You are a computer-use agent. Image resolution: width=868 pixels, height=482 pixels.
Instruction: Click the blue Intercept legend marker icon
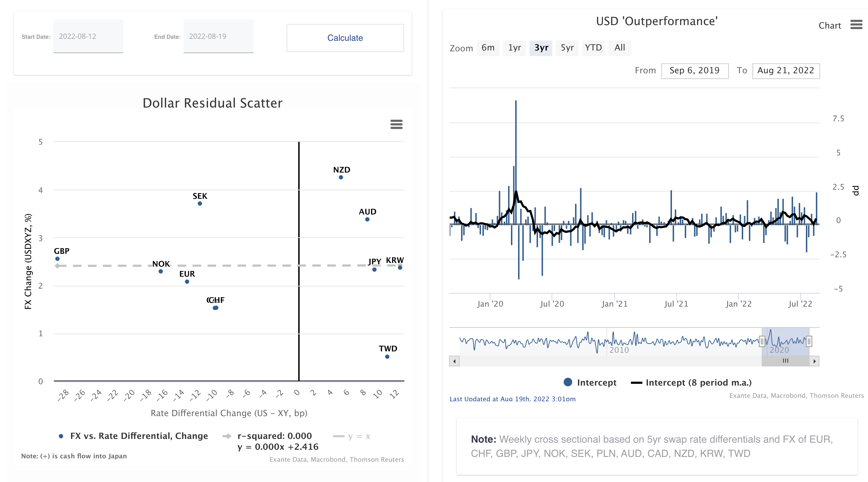pyautogui.click(x=568, y=382)
